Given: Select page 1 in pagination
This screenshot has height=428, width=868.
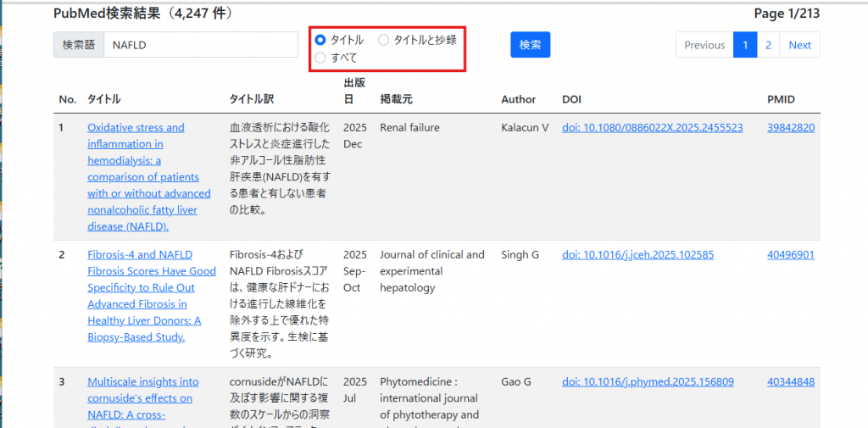Looking at the screenshot, I should point(745,45).
